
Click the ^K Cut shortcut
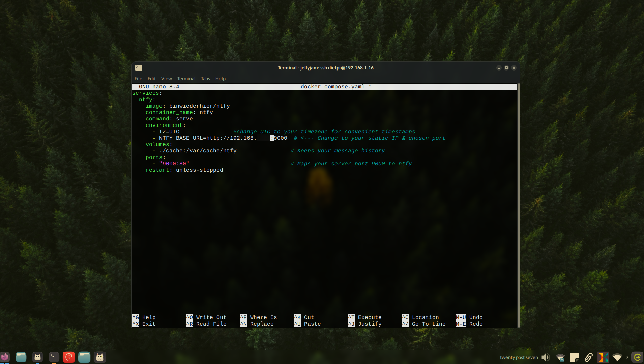pos(304,318)
